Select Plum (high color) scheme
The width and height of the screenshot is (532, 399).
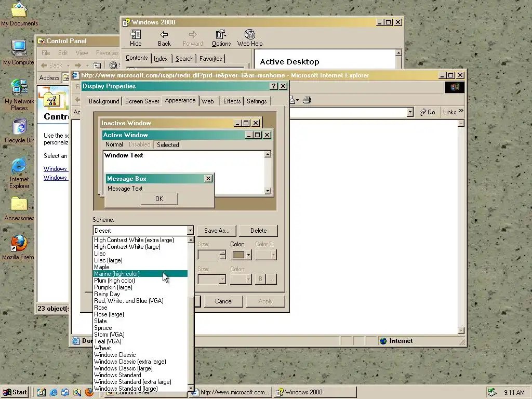coord(140,281)
